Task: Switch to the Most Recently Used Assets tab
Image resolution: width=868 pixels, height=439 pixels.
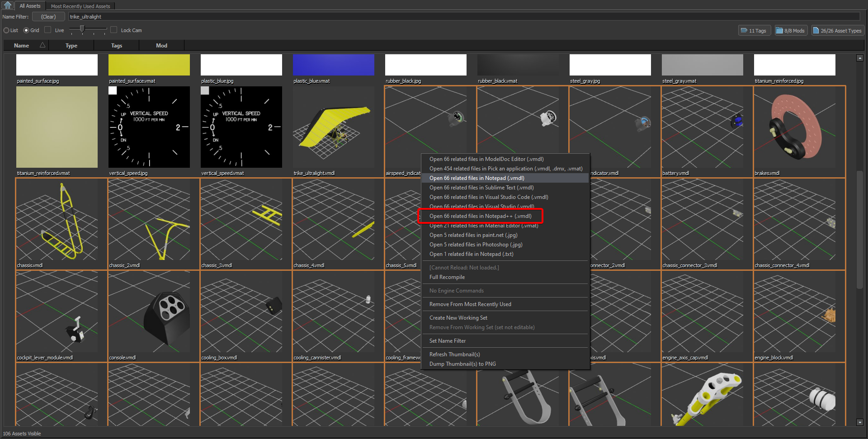Action: point(80,6)
